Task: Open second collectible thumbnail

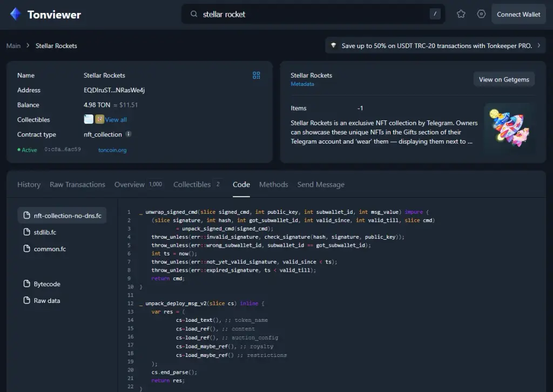Action: pos(99,119)
